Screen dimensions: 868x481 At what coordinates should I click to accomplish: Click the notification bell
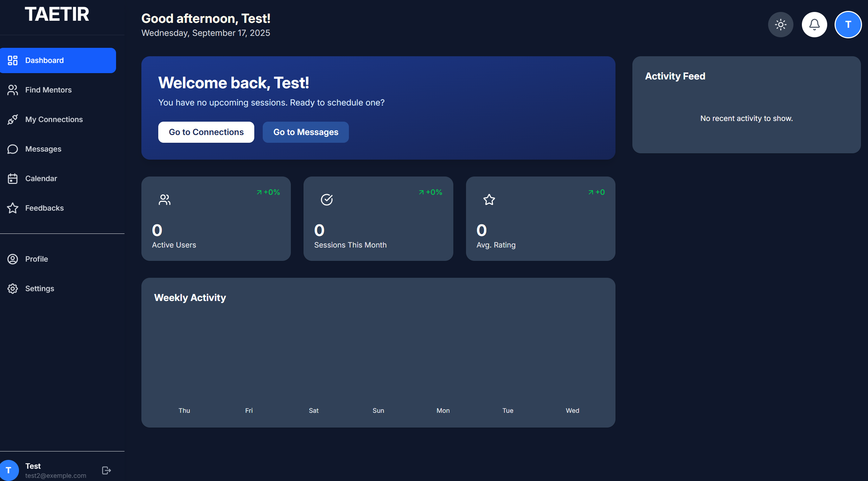point(814,24)
